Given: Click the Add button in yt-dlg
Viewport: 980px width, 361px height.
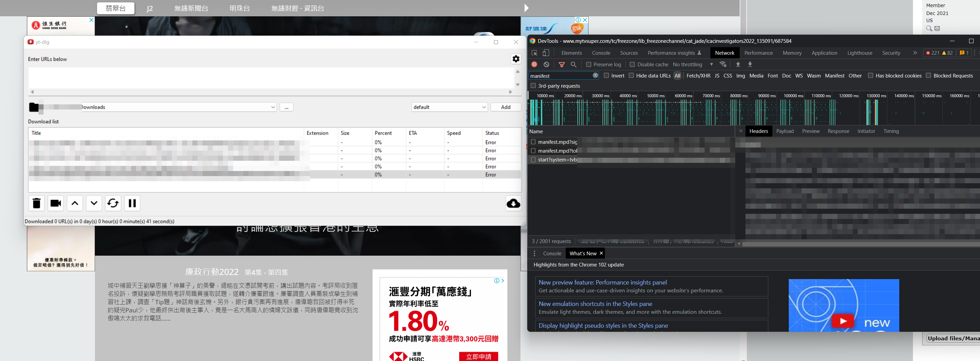Looking at the screenshot, I should pyautogui.click(x=505, y=107).
